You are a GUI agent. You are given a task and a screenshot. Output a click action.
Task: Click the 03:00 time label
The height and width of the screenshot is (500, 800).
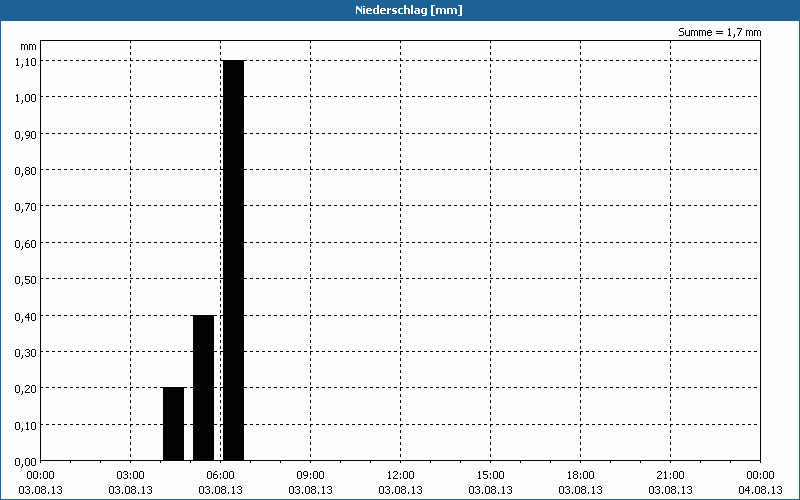[x=131, y=476]
